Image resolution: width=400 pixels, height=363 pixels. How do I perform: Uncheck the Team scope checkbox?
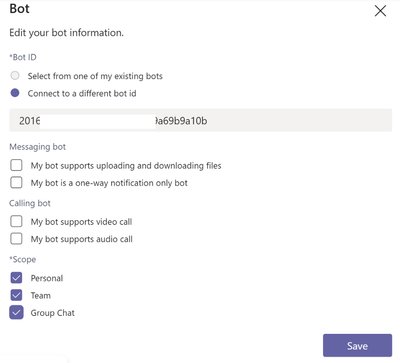click(x=16, y=295)
